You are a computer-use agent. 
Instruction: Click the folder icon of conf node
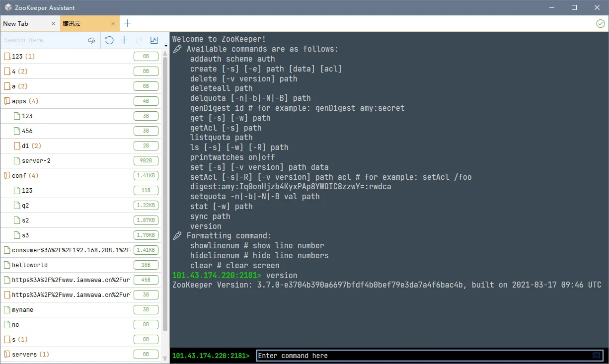[7, 176]
